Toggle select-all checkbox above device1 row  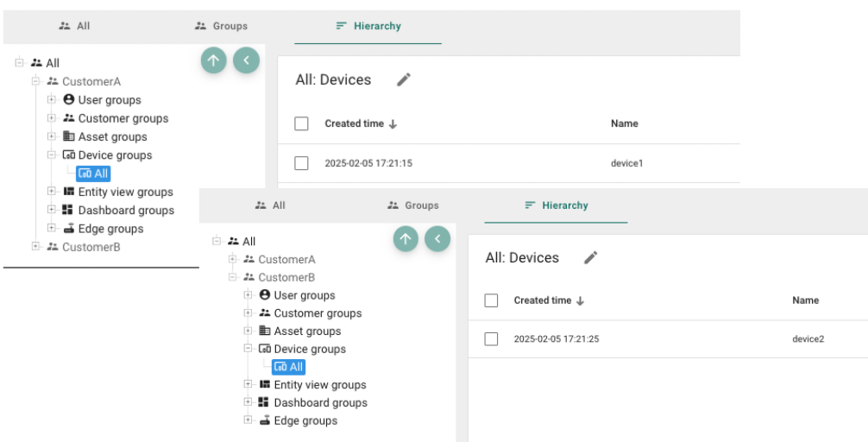coord(301,123)
